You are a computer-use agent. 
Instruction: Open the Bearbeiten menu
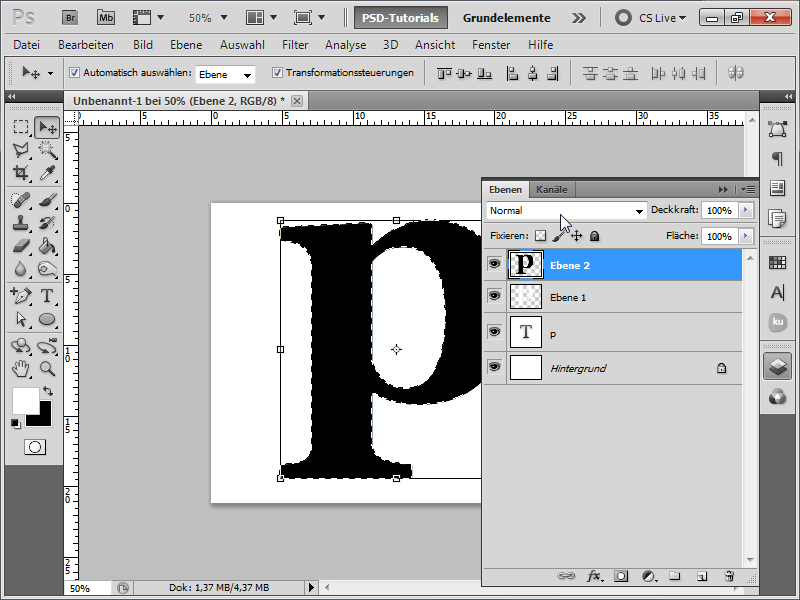click(x=86, y=45)
